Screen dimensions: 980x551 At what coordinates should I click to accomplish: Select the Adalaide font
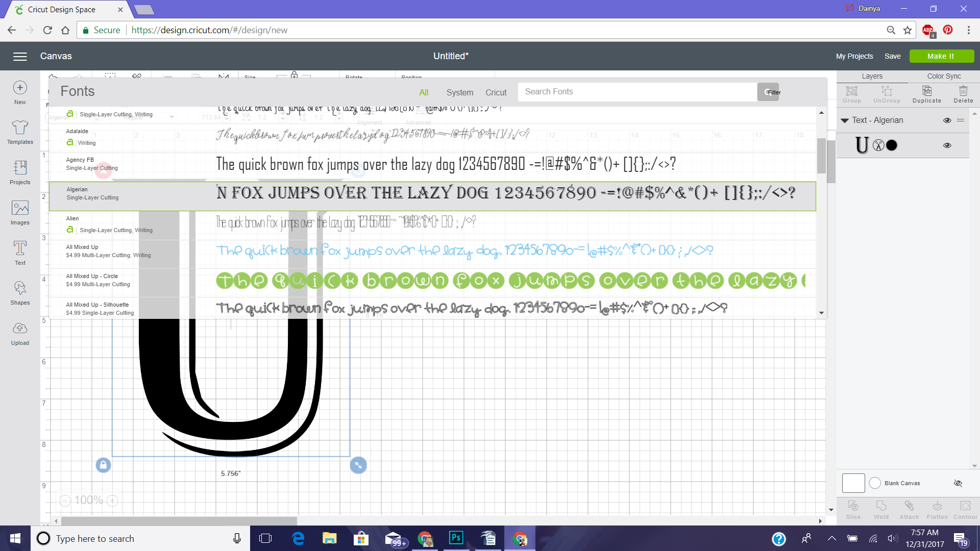432,138
